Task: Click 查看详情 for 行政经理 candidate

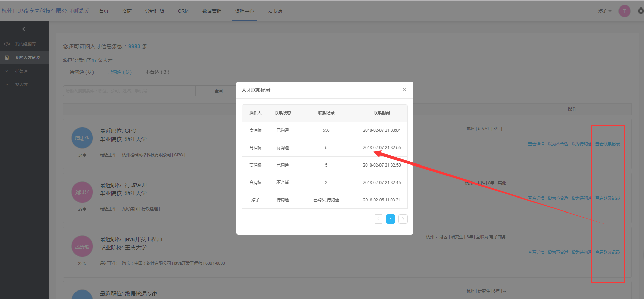Action: click(536, 198)
